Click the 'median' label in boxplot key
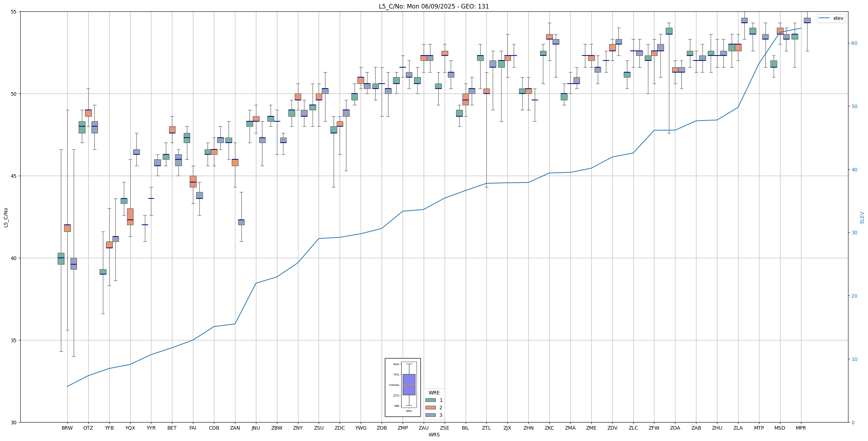Viewport: 868px width, 441px height. point(394,385)
